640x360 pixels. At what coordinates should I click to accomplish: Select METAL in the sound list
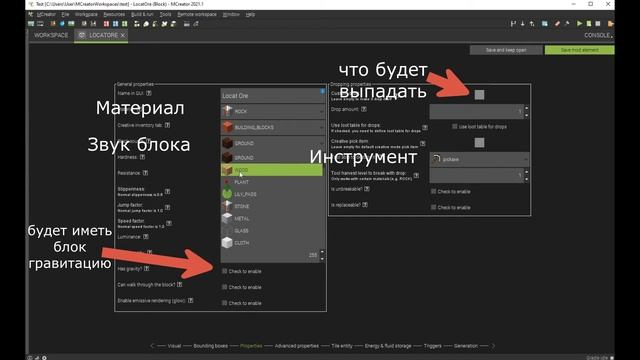tap(272, 219)
